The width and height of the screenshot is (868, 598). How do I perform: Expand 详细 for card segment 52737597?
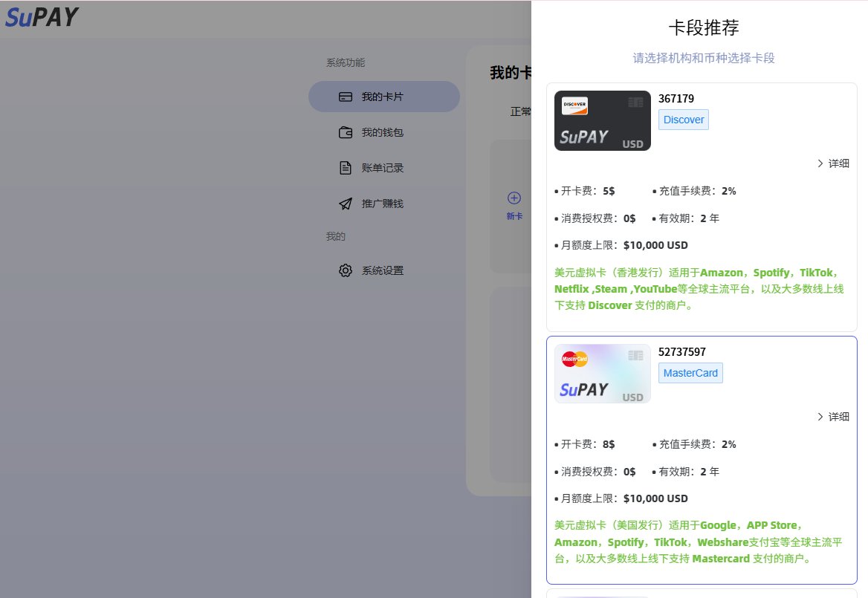(x=833, y=417)
